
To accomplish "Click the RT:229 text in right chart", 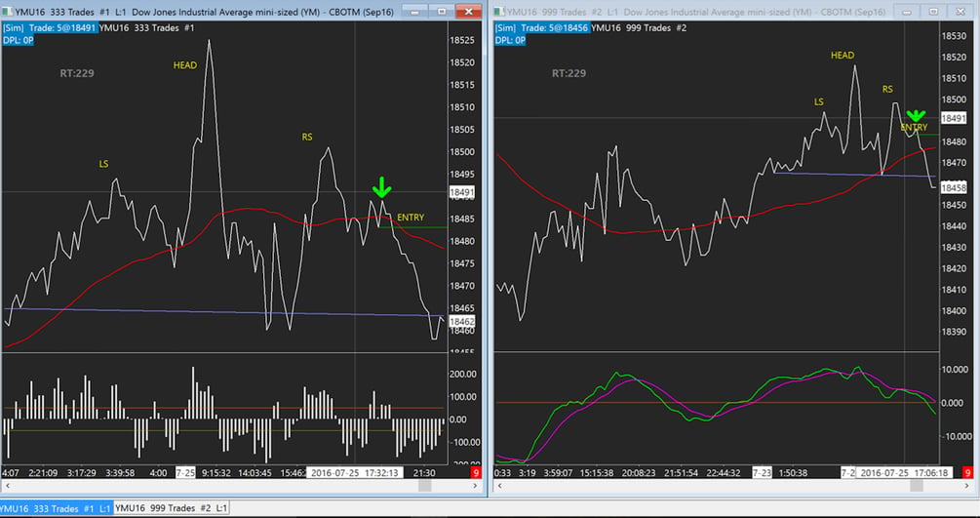I will pyautogui.click(x=568, y=73).
